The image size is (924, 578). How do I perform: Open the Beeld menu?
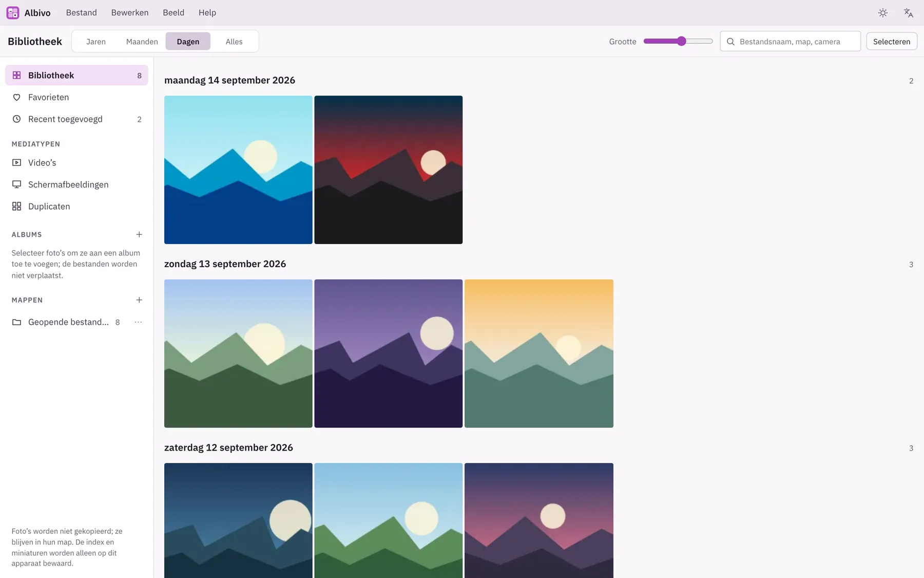coord(174,13)
